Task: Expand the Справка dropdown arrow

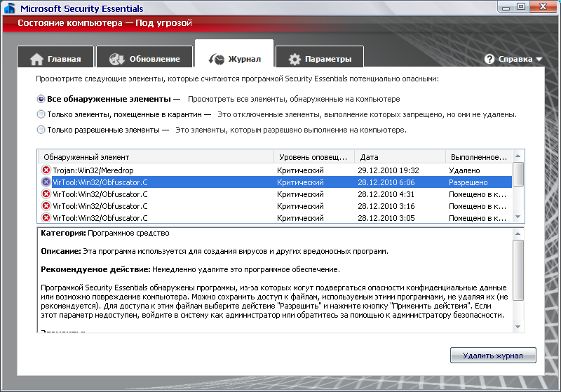Action: [x=539, y=60]
